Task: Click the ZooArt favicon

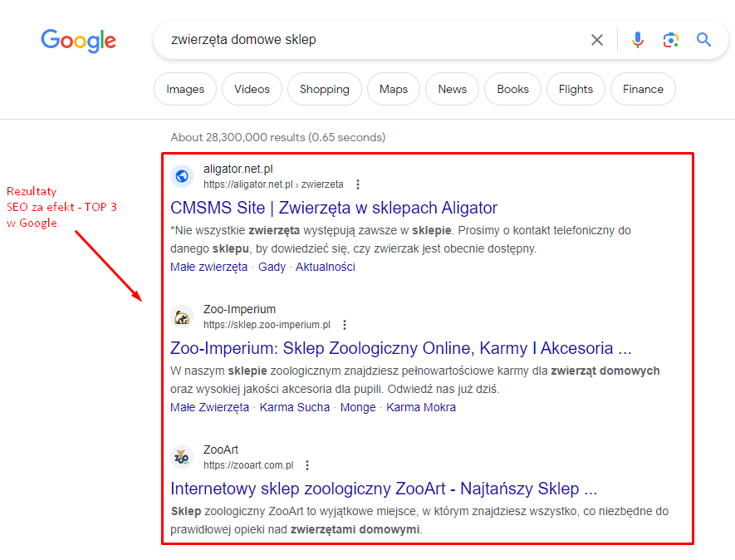Action: (182, 457)
